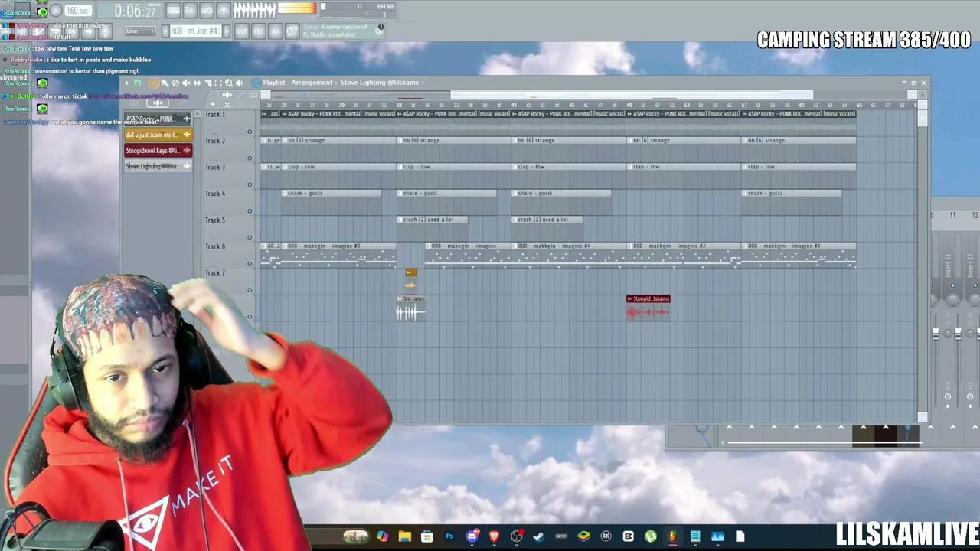Open BlueStacks from the taskbar
The height and width of the screenshot is (551, 980).
click(583, 536)
